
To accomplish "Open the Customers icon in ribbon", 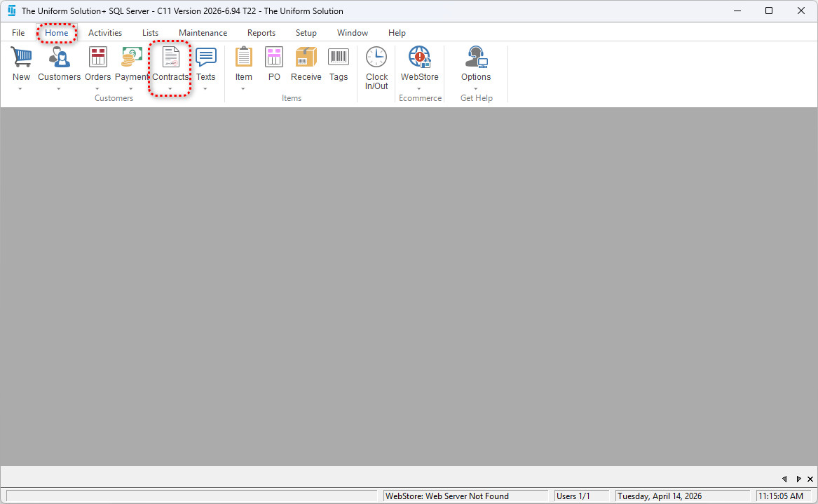I will (59, 57).
